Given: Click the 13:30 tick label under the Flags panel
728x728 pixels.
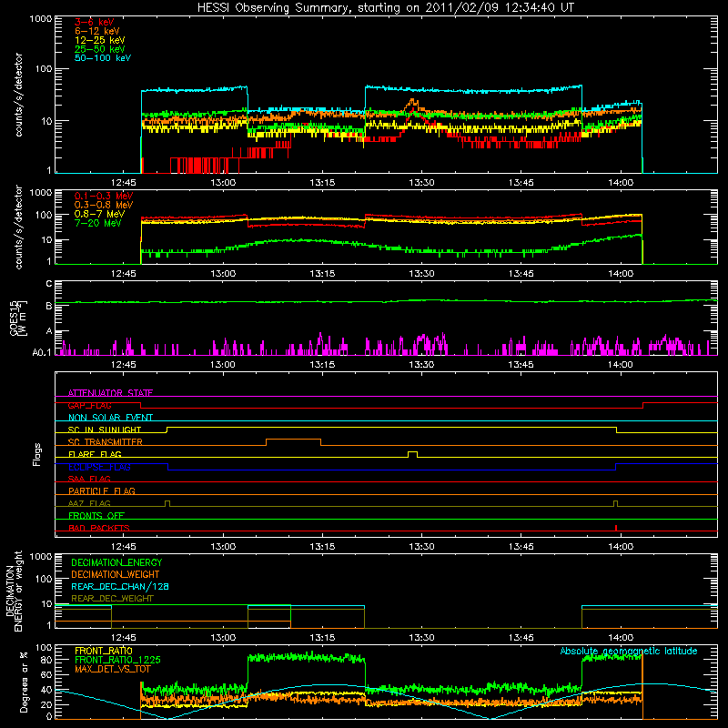Looking at the screenshot, I should tap(421, 547).
